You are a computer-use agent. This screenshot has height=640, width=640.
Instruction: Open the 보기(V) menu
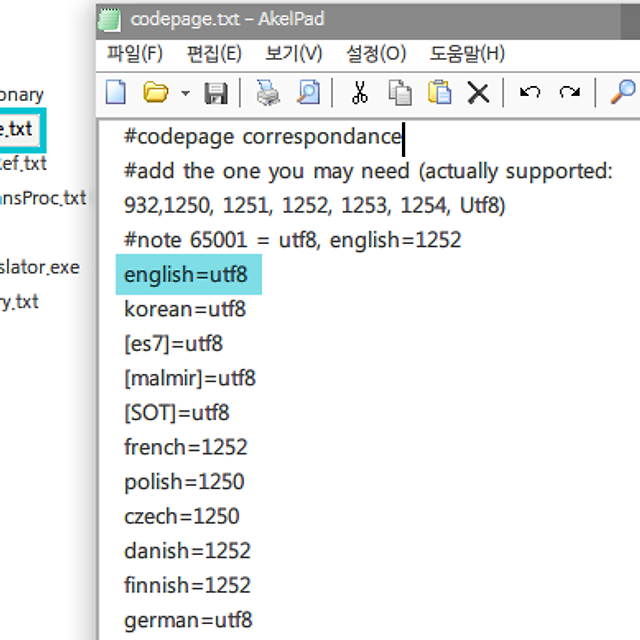pos(293,53)
